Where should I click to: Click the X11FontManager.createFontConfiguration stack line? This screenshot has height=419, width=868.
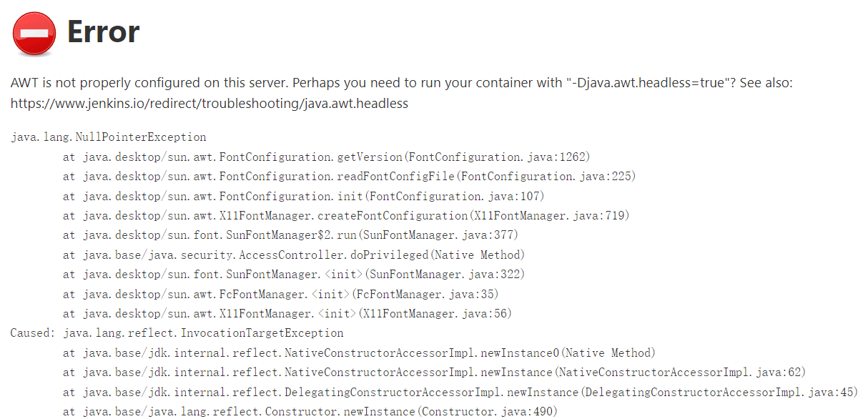tap(346, 216)
